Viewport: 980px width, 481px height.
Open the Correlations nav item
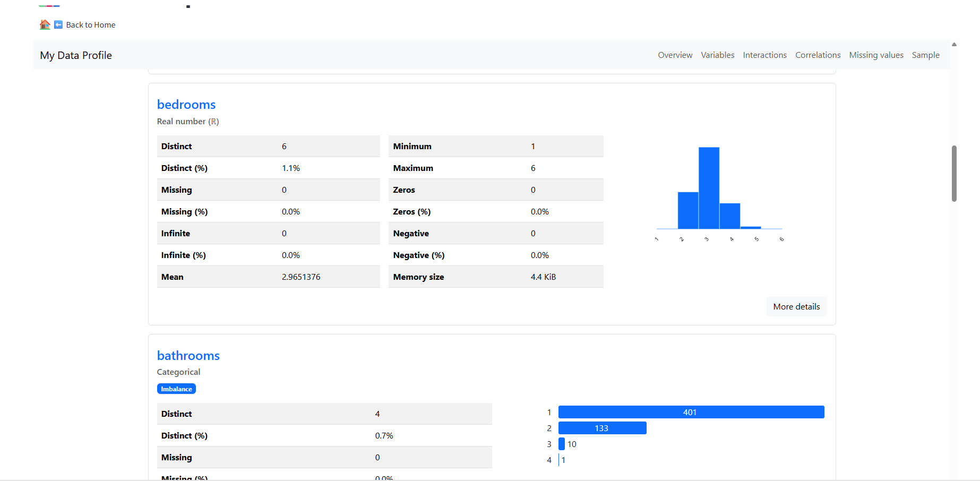pyautogui.click(x=818, y=55)
